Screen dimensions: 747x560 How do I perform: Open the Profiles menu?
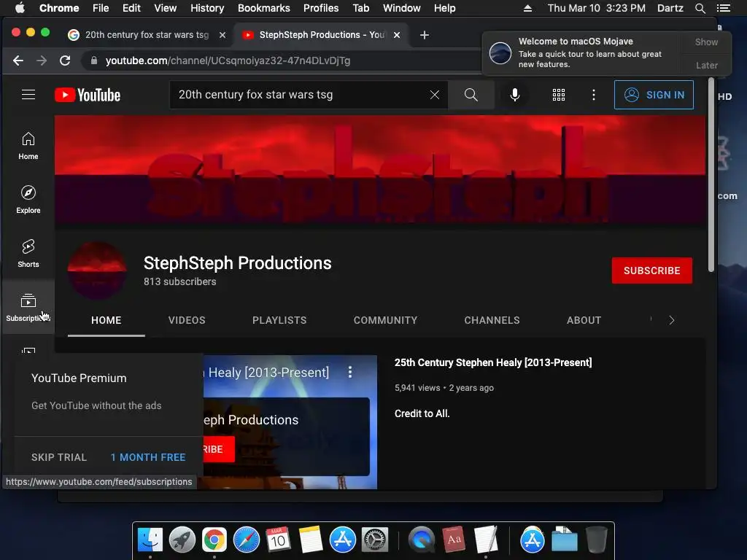tap(321, 8)
